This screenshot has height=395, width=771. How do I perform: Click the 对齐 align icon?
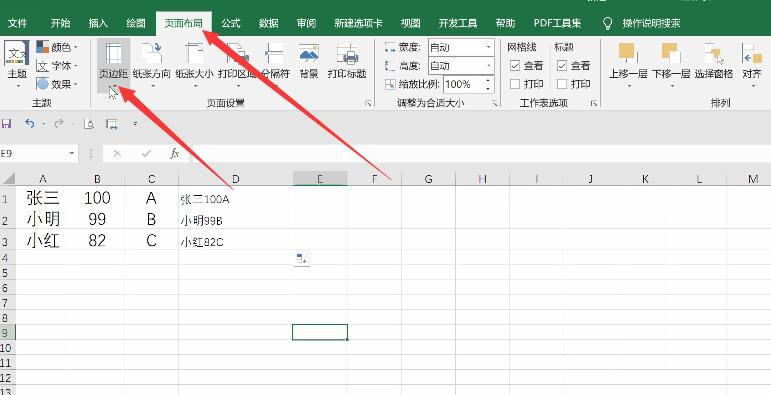751,54
